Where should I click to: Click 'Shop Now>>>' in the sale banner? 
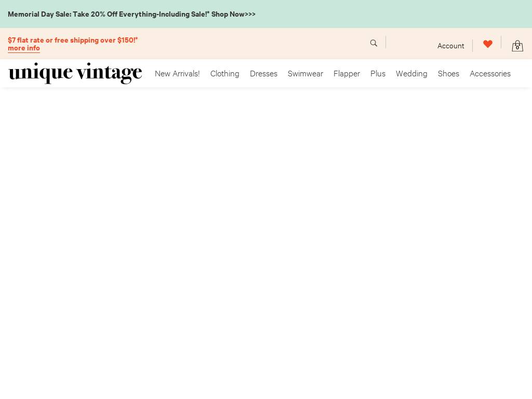[233, 14]
